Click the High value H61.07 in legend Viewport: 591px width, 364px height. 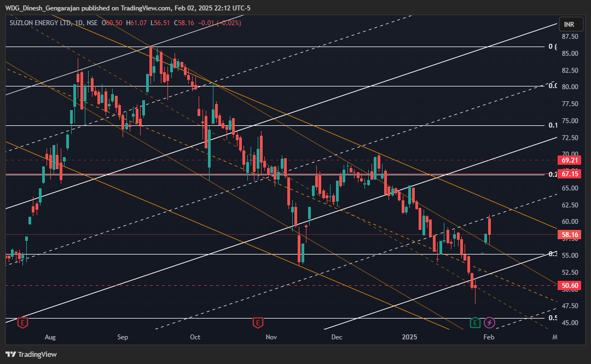pos(136,23)
